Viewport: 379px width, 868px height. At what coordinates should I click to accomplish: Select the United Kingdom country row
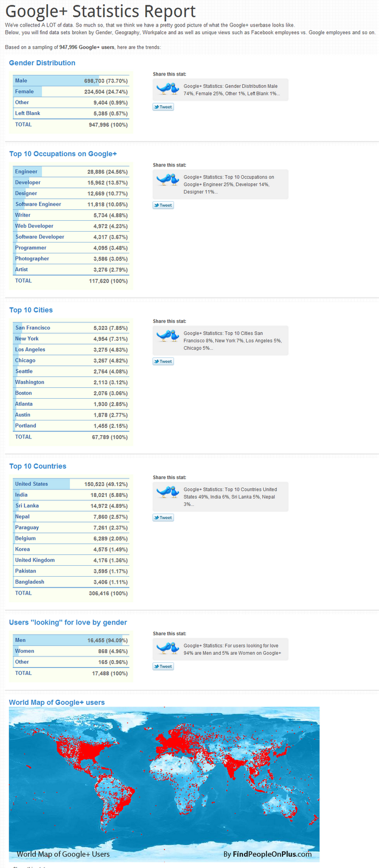pyautogui.click(x=71, y=560)
